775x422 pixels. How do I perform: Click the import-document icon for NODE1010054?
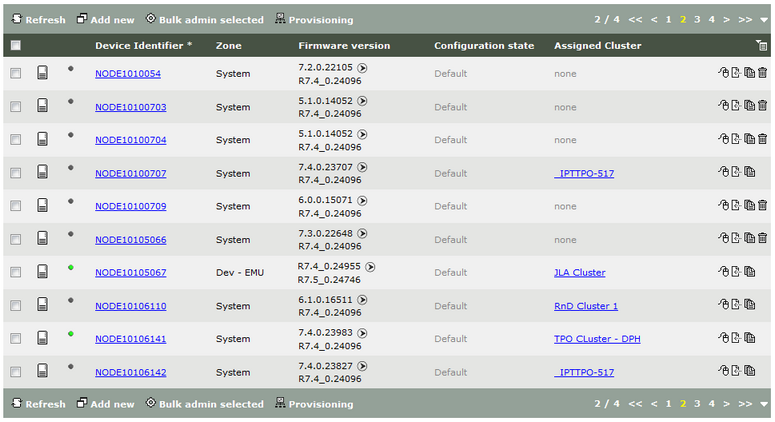(736, 73)
